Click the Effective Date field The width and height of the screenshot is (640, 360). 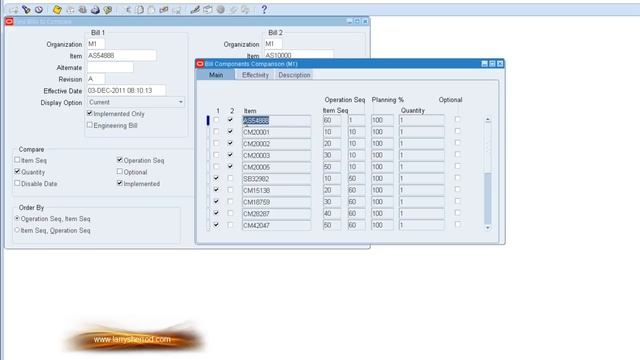pos(127,90)
